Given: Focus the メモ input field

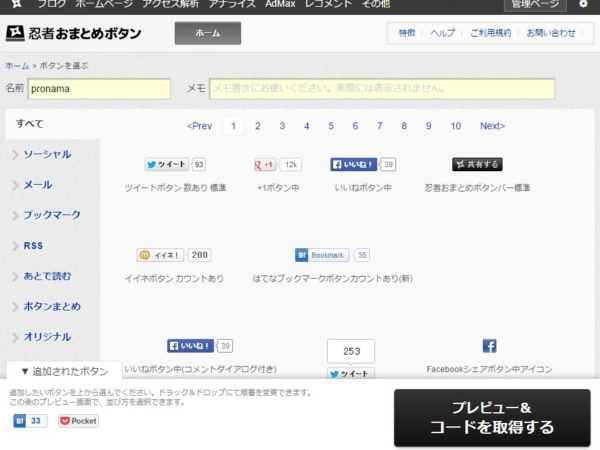Looking at the screenshot, I should coord(382,89).
